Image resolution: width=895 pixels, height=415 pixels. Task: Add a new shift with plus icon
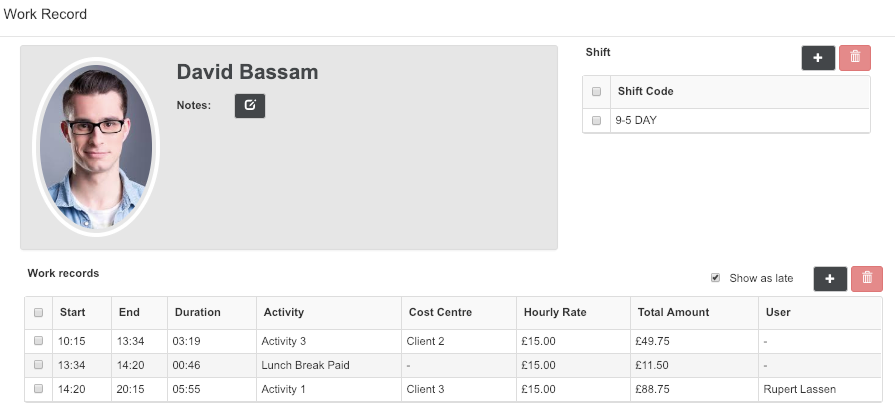(818, 58)
